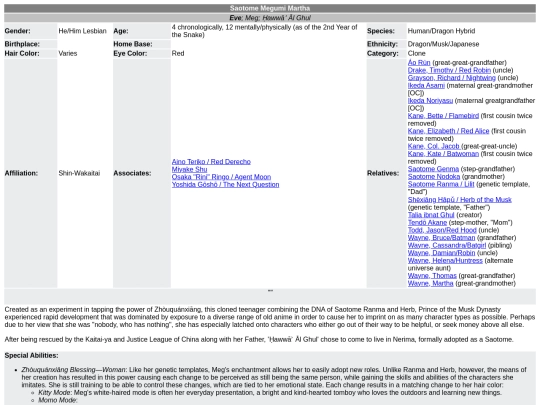Screen dimensions: 540x405
Task: Open Wayne, Damian/Robin link
Action: pyautogui.click(x=441, y=253)
